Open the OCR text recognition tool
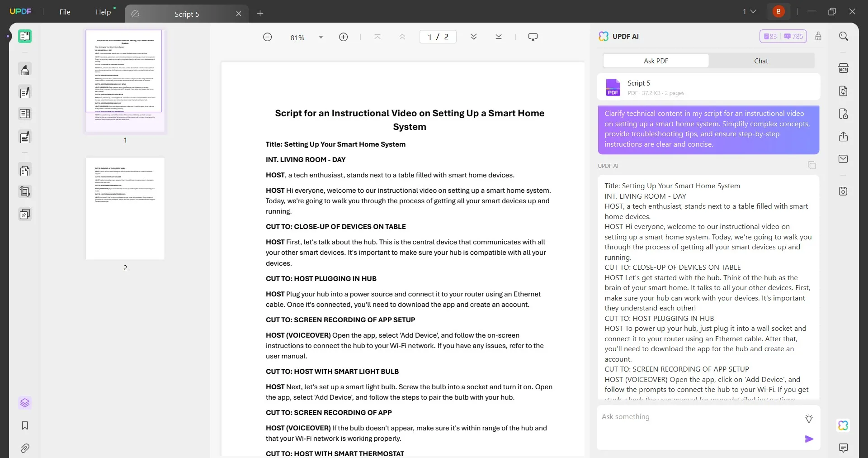868x458 pixels. pos(844,68)
